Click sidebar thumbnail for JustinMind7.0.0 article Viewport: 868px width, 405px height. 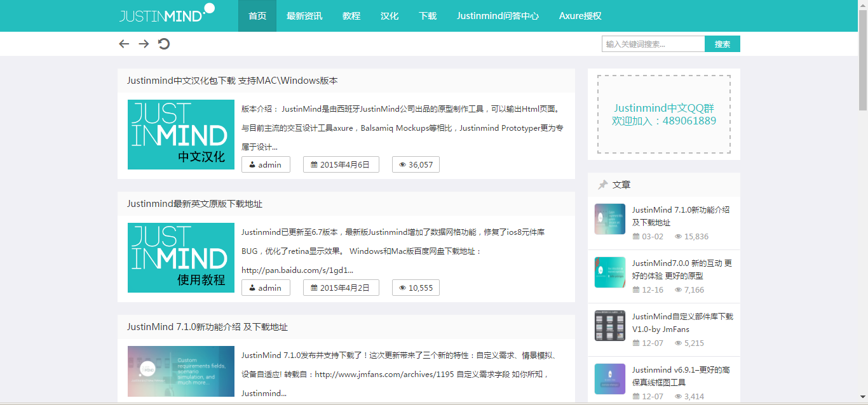pos(610,272)
